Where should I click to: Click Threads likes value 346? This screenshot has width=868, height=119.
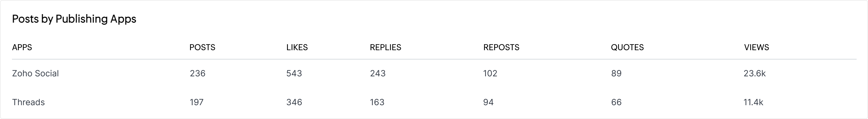point(294,102)
